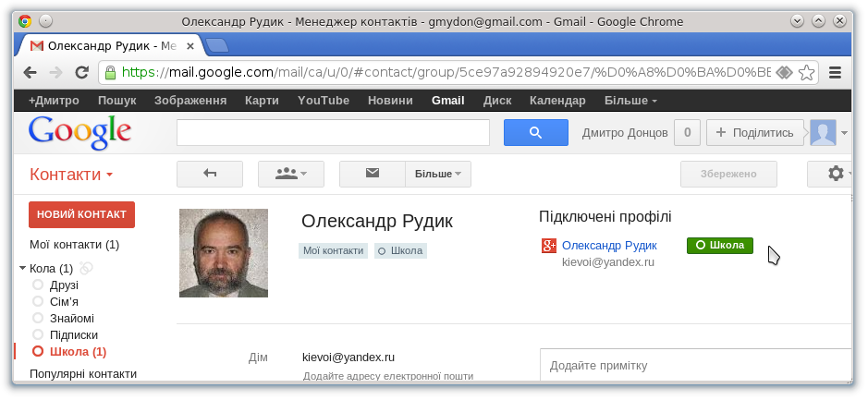
Task: Click the profile avatar icon
Action: (x=823, y=133)
